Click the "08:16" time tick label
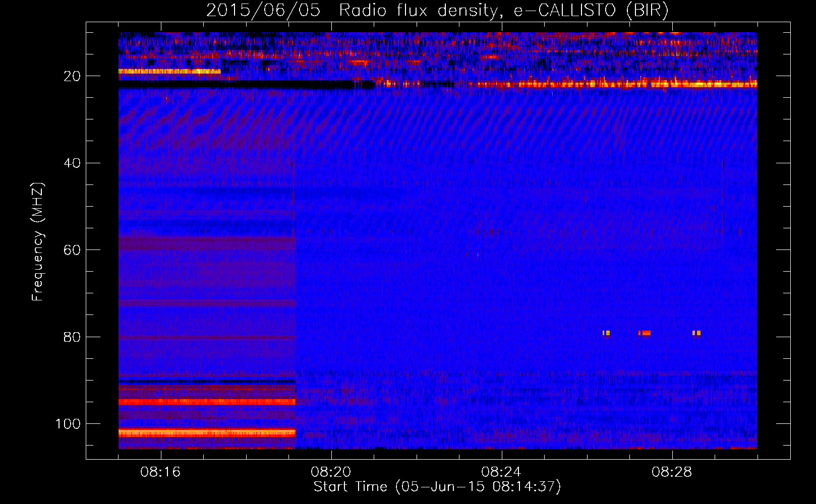 pyautogui.click(x=160, y=472)
